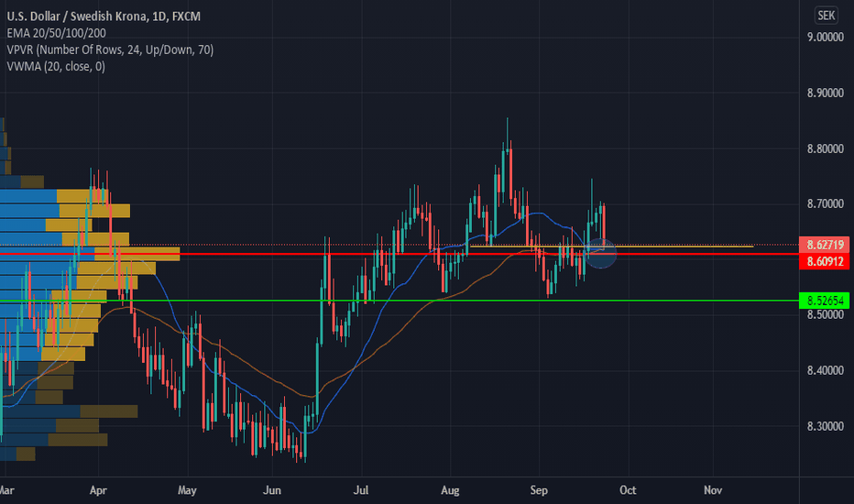Click the 9.00000 price scale value
Image resolution: width=854 pixels, height=504 pixels.
click(x=825, y=37)
